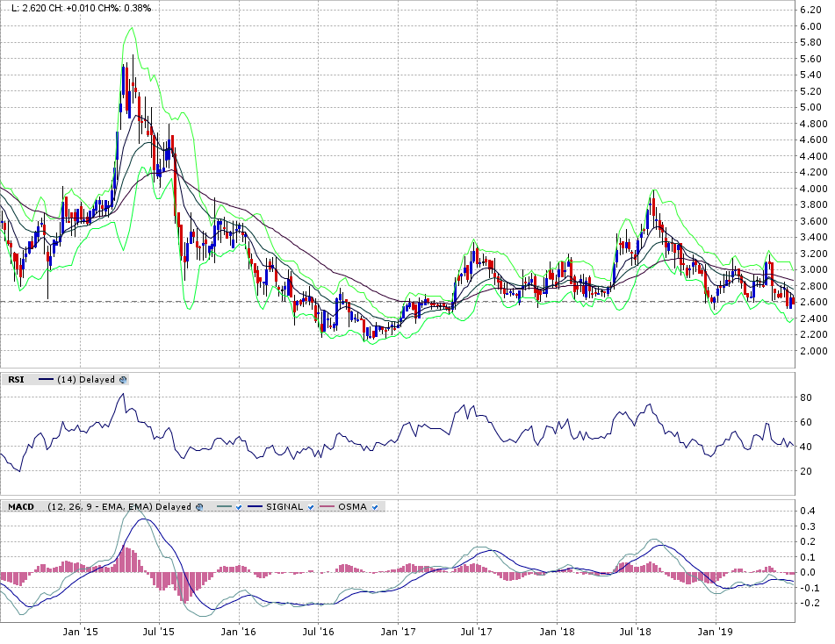Select the MACD indicator title label
Screen dimensions: 835x644
click(21, 506)
